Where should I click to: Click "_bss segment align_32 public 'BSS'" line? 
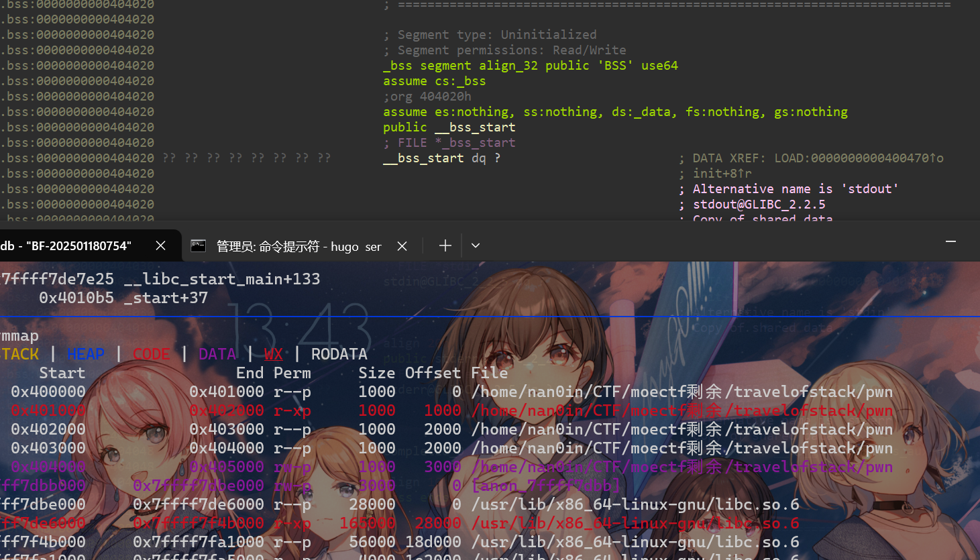[531, 66]
